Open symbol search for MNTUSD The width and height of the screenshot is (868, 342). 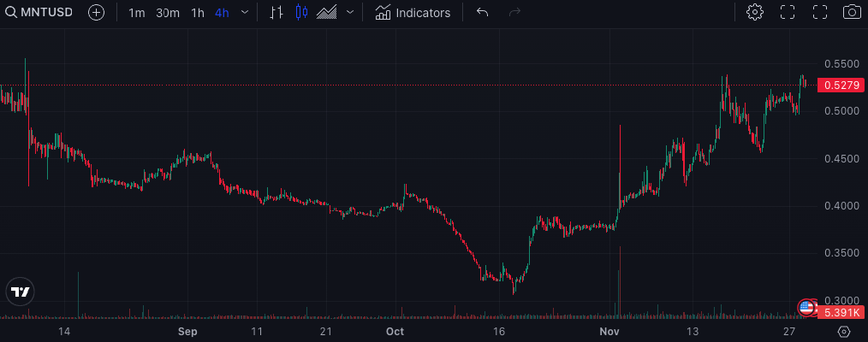pyautogui.click(x=39, y=12)
